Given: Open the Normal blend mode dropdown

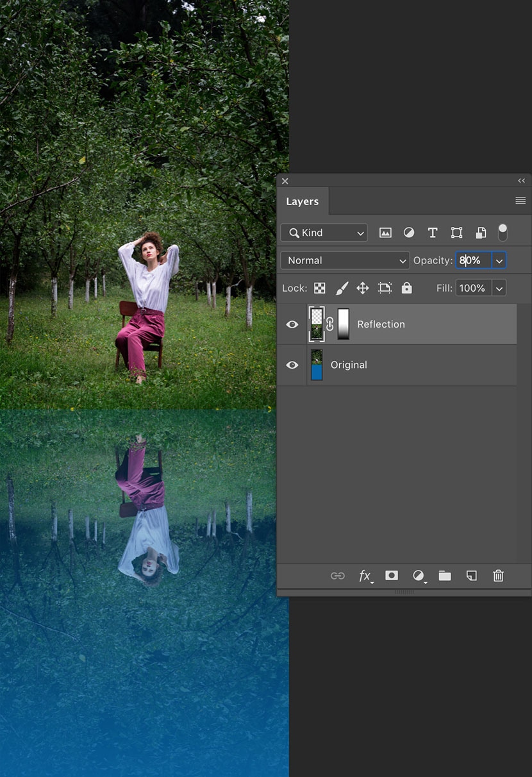Looking at the screenshot, I should pyautogui.click(x=345, y=260).
